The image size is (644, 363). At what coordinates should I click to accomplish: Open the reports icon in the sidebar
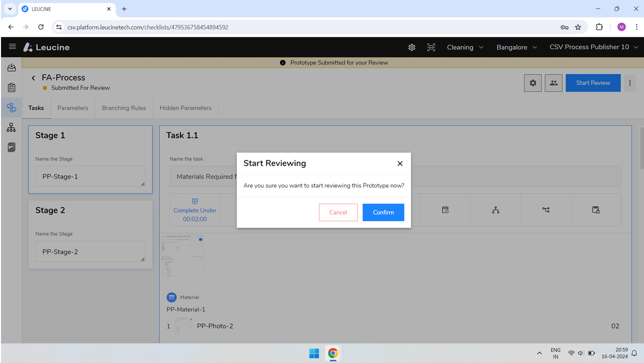(11, 147)
